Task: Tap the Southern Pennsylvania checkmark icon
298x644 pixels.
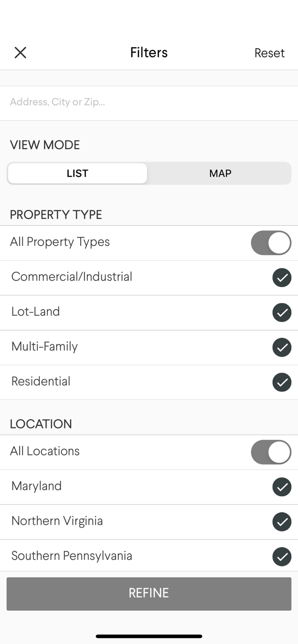Action: click(x=282, y=556)
